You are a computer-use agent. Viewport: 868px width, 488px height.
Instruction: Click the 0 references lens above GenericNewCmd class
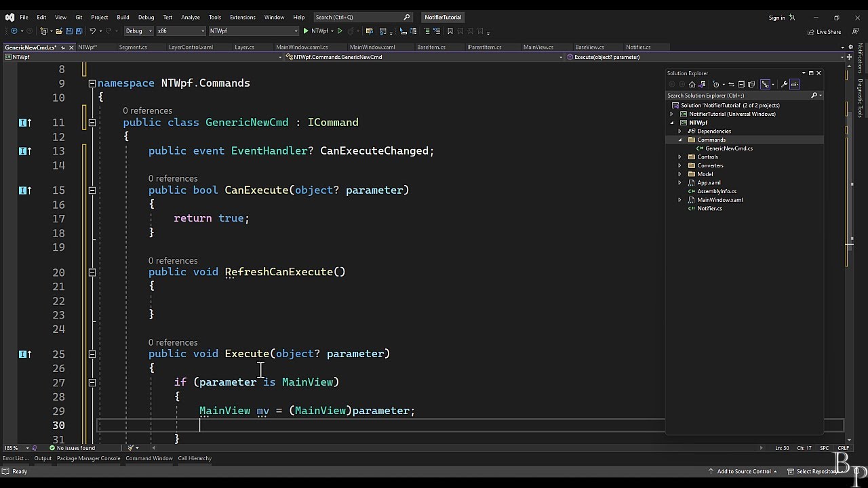point(147,110)
